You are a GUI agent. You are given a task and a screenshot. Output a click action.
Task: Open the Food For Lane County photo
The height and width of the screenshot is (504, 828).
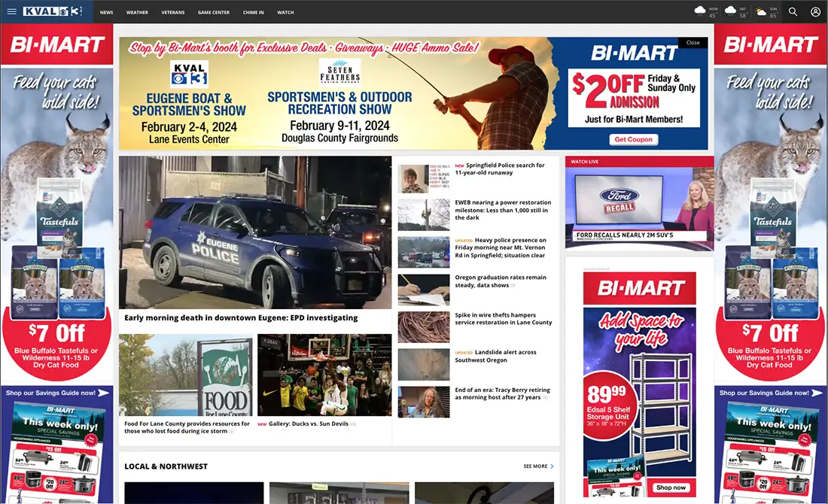coord(185,375)
